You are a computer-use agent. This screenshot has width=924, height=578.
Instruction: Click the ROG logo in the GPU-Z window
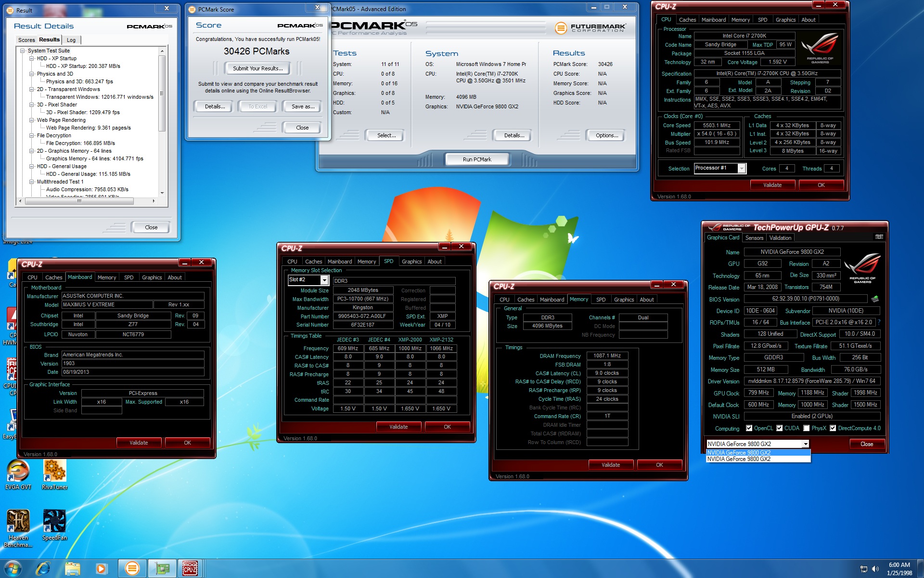coord(862,268)
